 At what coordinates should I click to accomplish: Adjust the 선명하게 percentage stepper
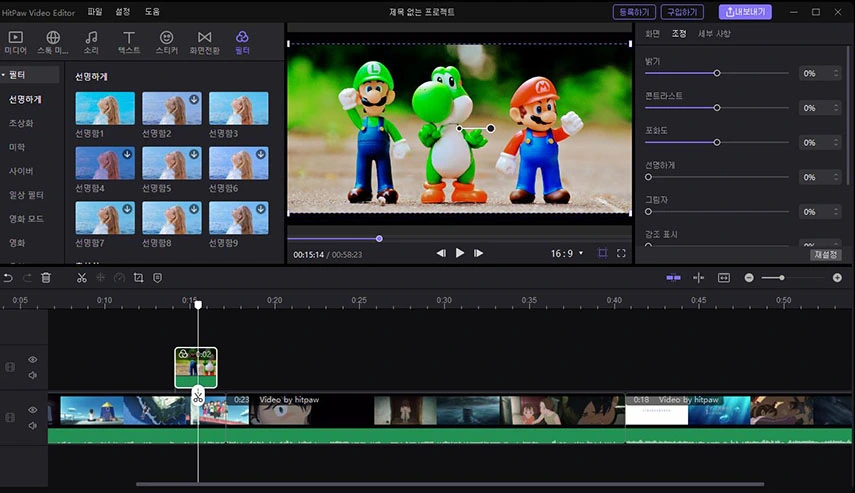coord(836,177)
